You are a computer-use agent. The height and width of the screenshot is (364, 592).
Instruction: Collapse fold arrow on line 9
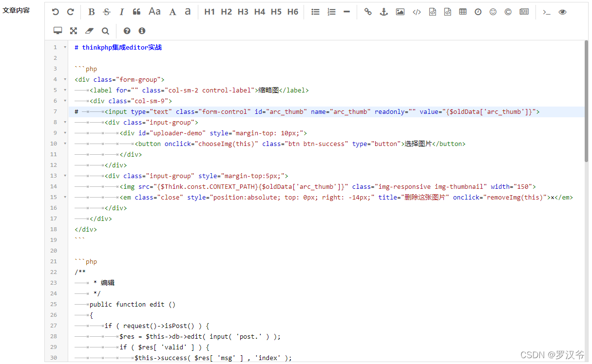[x=65, y=133]
